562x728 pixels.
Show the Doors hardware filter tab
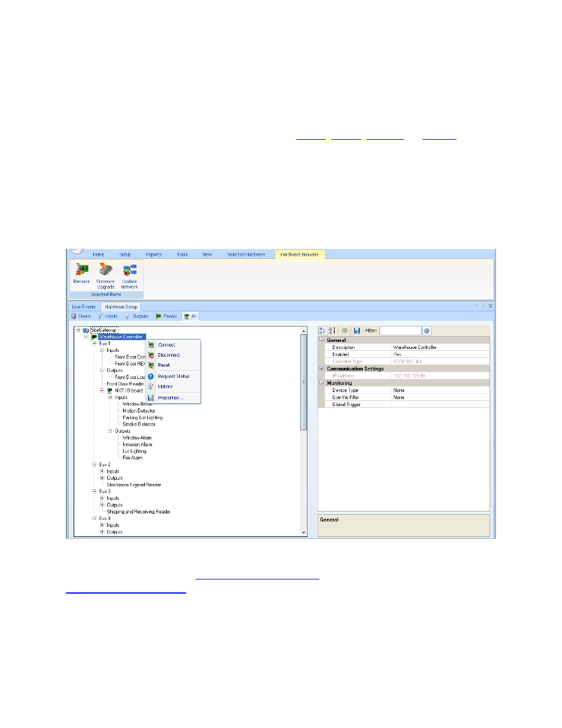[x=81, y=316]
